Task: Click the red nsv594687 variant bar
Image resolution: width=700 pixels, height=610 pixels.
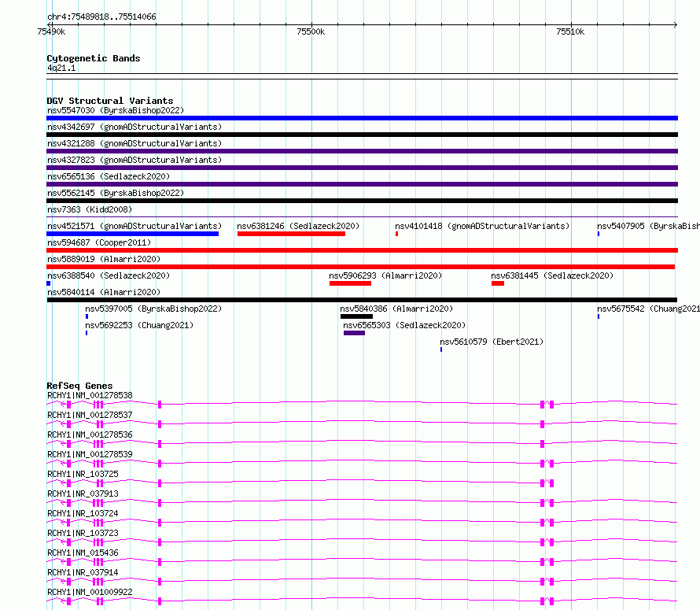Action: 362,250
